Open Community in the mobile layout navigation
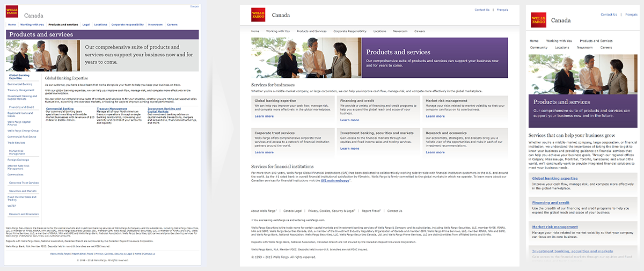This screenshot has width=644, height=271. point(539,47)
